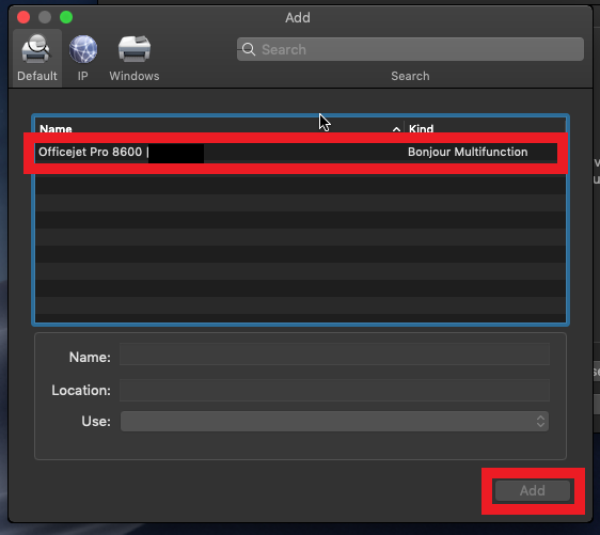This screenshot has width=600, height=535.
Task: Sort the list by Name column
Action: pos(56,129)
